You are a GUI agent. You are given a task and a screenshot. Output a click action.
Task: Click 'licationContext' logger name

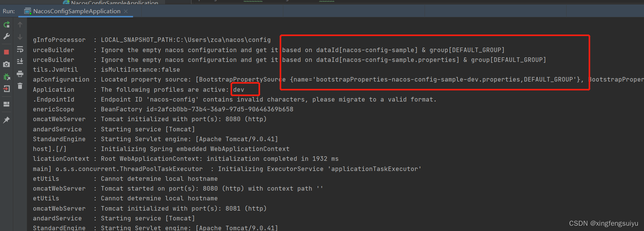pyautogui.click(x=61, y=159)
